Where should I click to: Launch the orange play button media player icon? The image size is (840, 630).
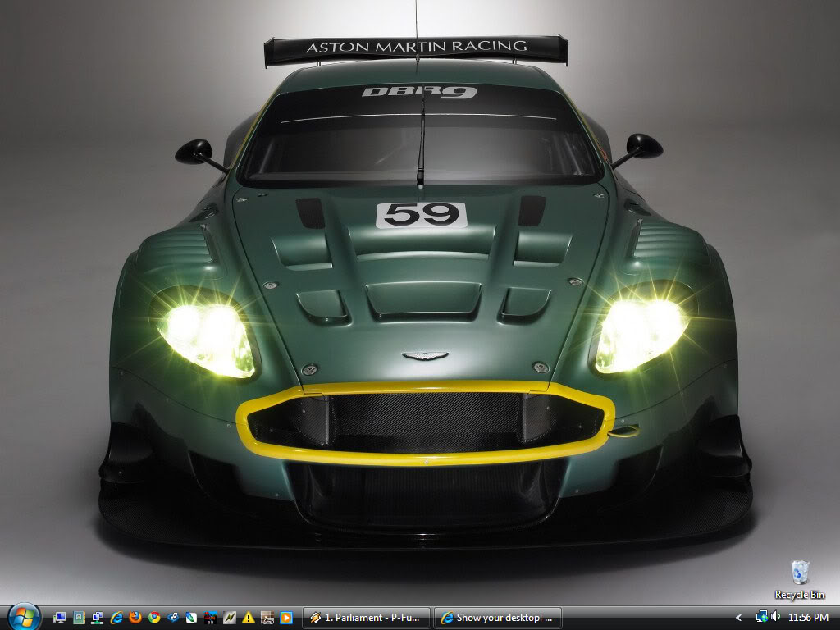[286, 618]
